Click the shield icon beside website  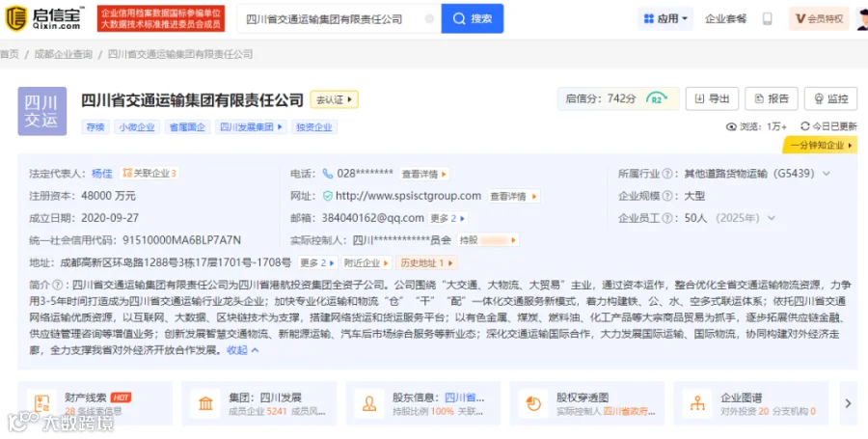328,196
